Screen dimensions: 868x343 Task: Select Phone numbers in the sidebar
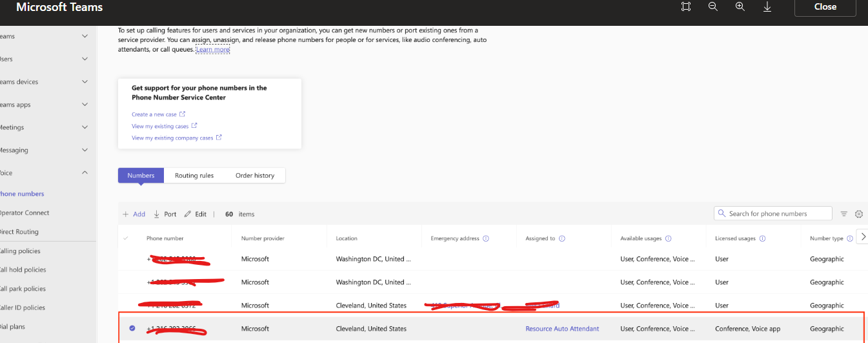(22, 194)
